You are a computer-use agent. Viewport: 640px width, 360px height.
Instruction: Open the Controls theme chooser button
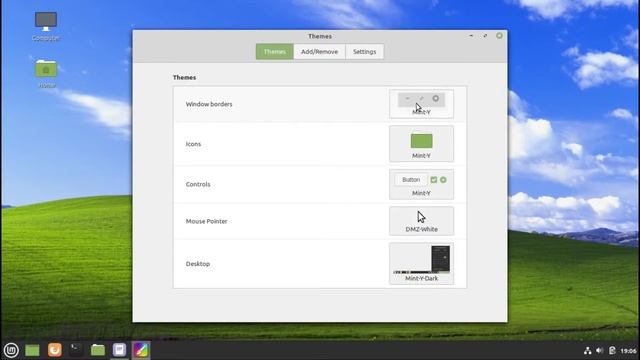(x=421, y=184)
